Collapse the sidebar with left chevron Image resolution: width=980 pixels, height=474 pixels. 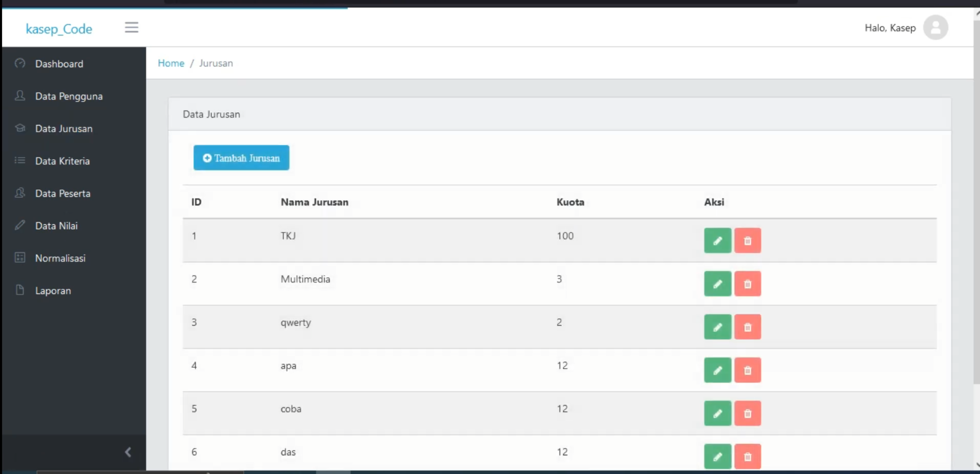(x=128, y=452)
